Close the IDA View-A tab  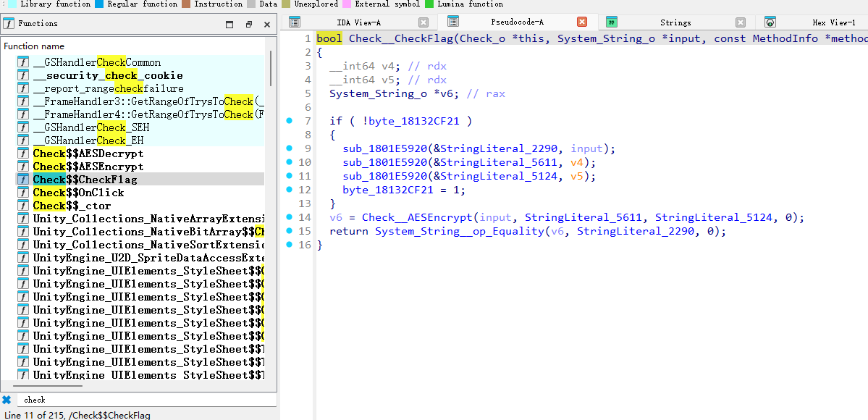(424, 22)
